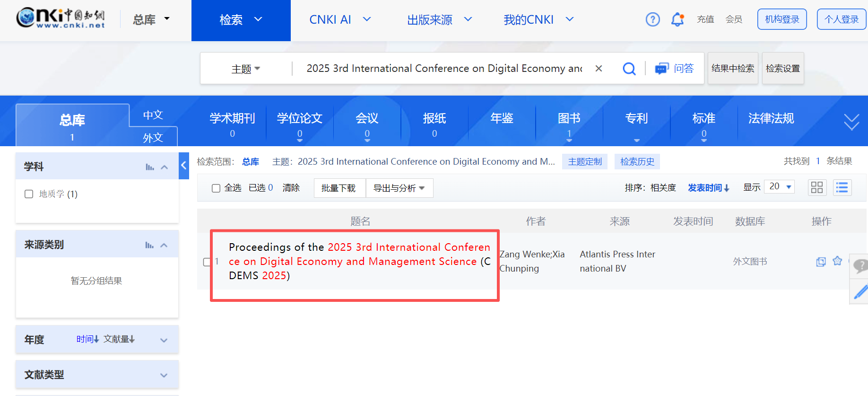The image size is (868, 396).
Task: Select the 图书 tab
Action: (x=569, y=124)
